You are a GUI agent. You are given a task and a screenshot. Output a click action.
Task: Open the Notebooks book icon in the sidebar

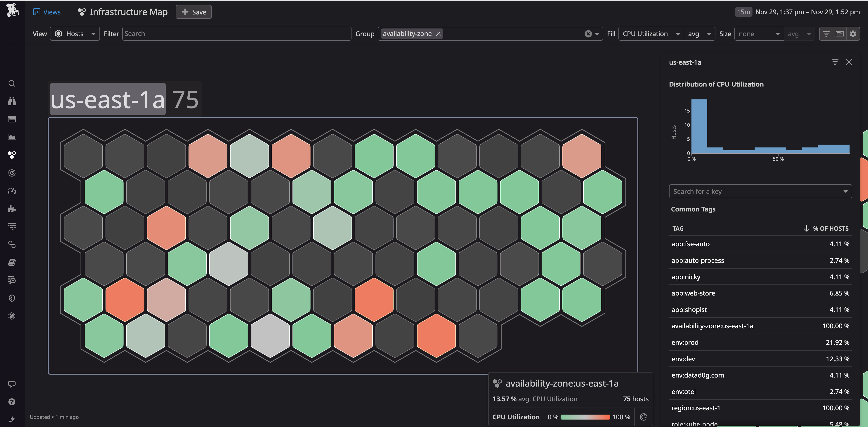point(12,262)
